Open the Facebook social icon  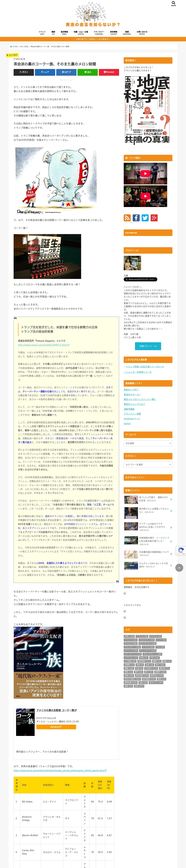(136, 218)
